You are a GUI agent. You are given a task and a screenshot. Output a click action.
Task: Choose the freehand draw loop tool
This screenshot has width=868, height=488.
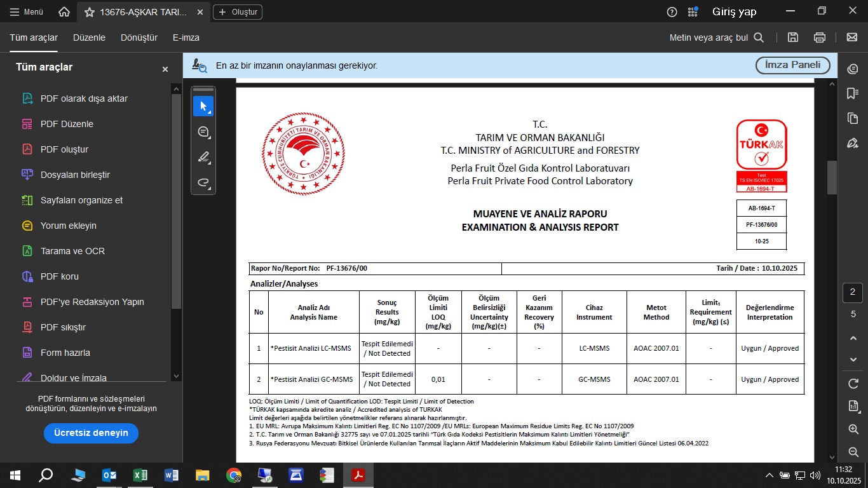(x=203, y=183)
